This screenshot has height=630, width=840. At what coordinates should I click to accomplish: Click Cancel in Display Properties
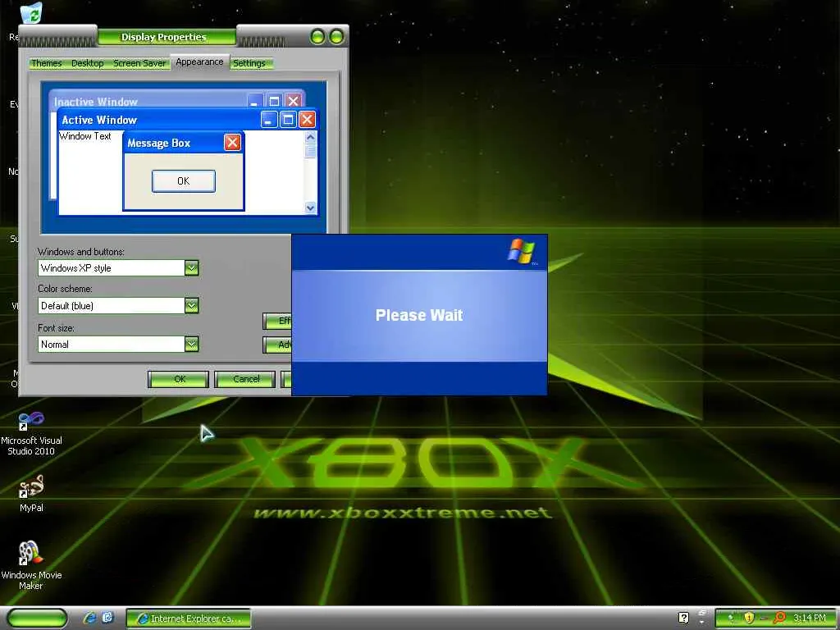[x=245, y=379]
